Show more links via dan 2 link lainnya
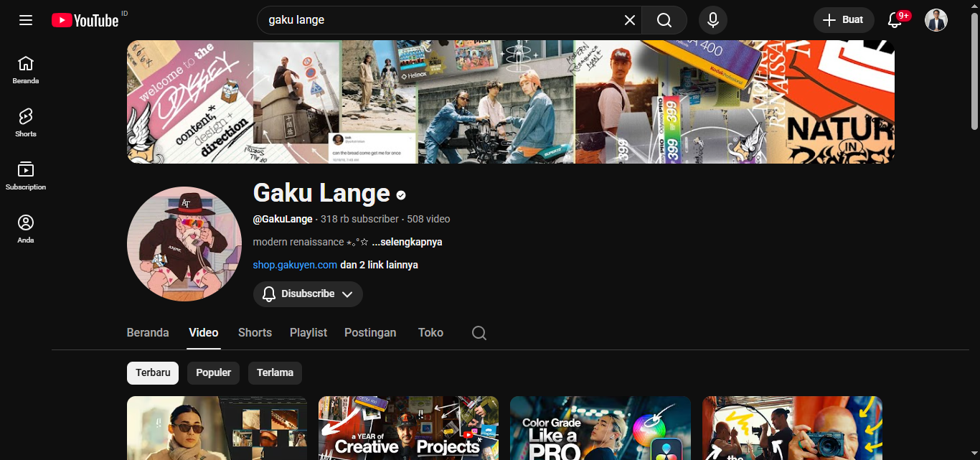 point(379,265)
